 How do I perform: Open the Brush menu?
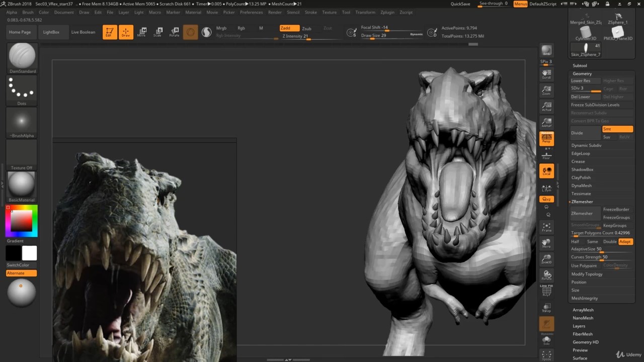tap(28, 12)
